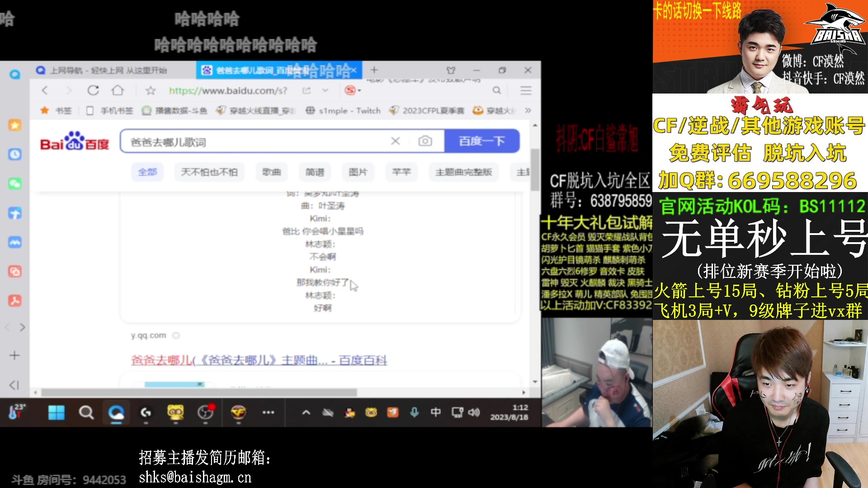
Task: Switch the 中 input method indicator
Action: tap(435, 413)
